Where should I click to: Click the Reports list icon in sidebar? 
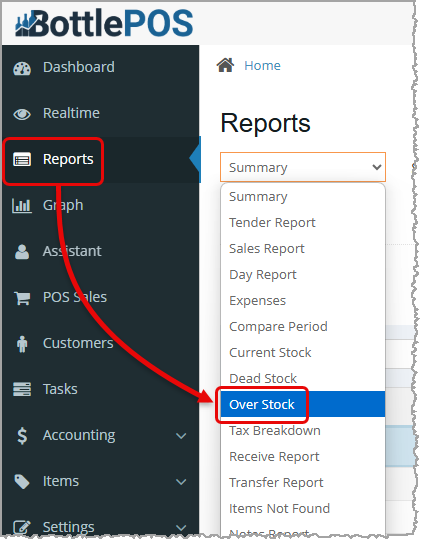pos(22,160)
